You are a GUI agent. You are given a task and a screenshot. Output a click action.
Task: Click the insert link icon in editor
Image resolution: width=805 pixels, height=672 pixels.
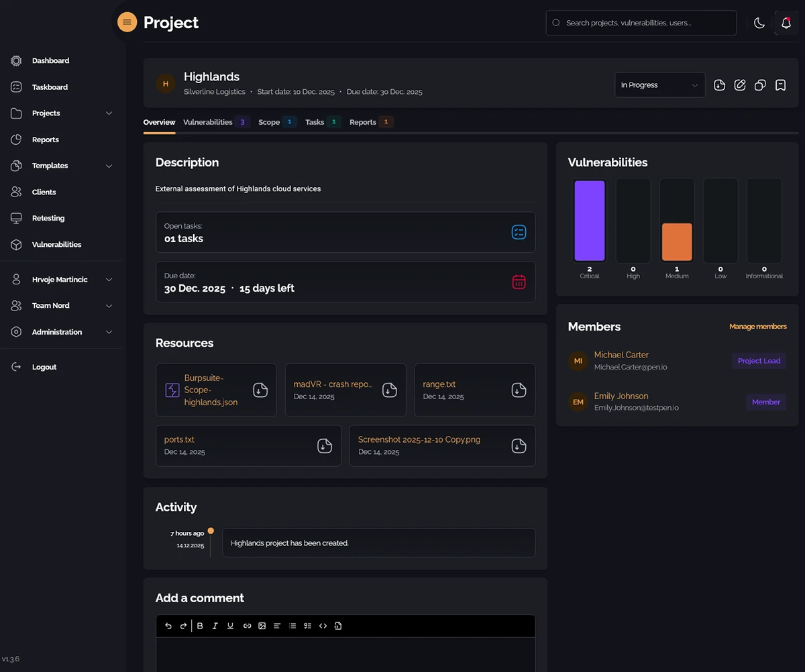(x=247, y=626)
